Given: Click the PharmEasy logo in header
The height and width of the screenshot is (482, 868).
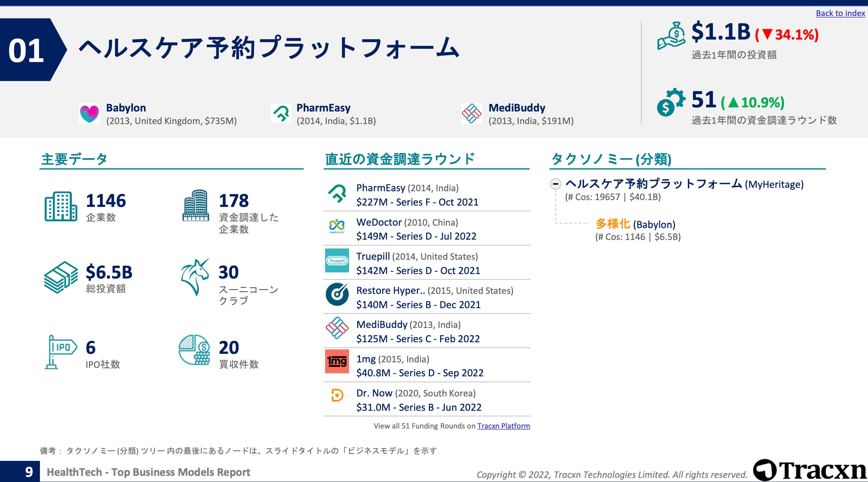Looking at the screenshot, I should [x=281, y=114].
